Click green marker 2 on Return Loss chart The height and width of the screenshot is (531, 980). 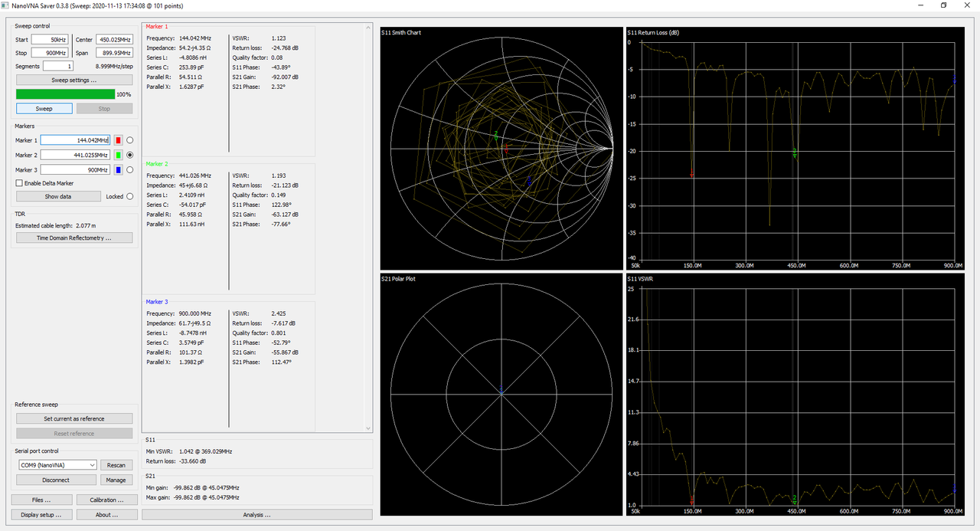point(795,152)
